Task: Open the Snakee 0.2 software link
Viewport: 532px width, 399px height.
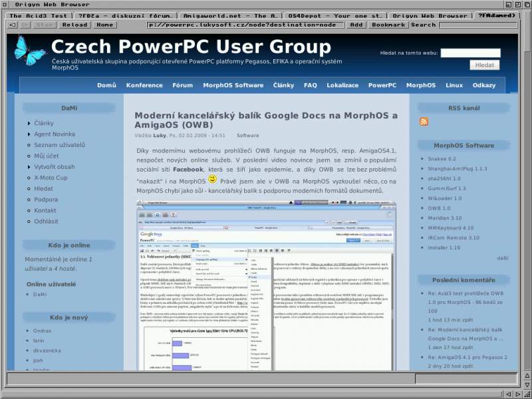Action: click(x=442, y=159)
